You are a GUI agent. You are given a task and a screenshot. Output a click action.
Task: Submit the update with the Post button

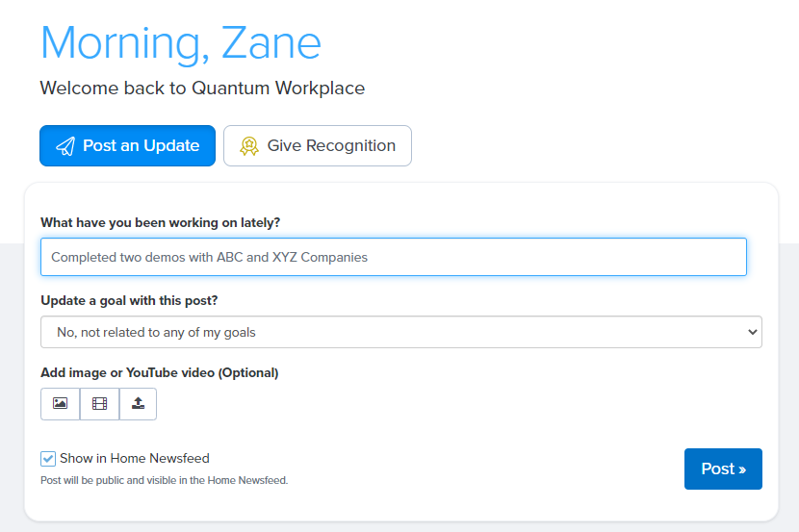pos(723,469)
